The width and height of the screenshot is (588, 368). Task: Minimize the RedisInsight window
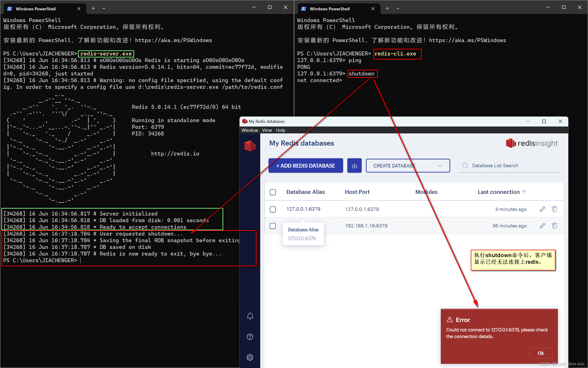(x=528, y=121)
